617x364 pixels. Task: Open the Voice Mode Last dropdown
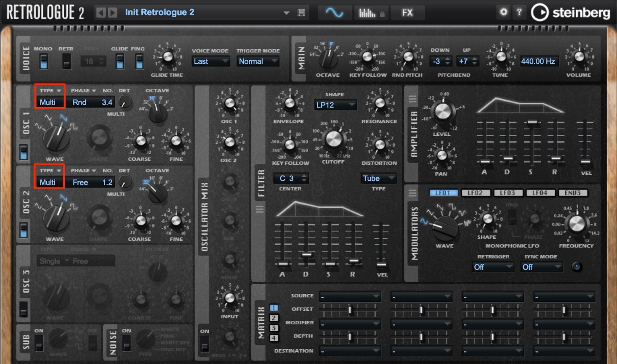click(210, 61)
